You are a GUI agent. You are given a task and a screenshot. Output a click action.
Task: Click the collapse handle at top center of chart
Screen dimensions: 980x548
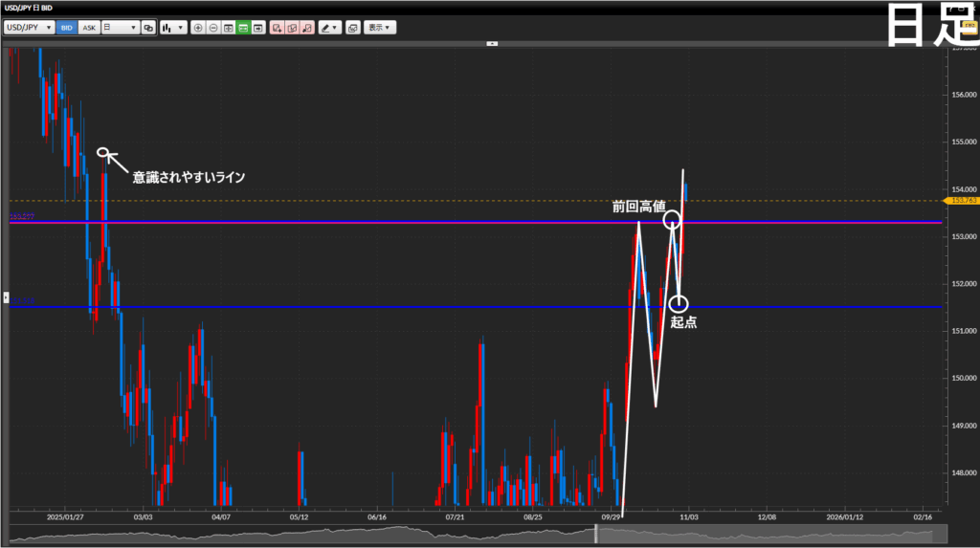pyautogui.click(x=492, y=43)
